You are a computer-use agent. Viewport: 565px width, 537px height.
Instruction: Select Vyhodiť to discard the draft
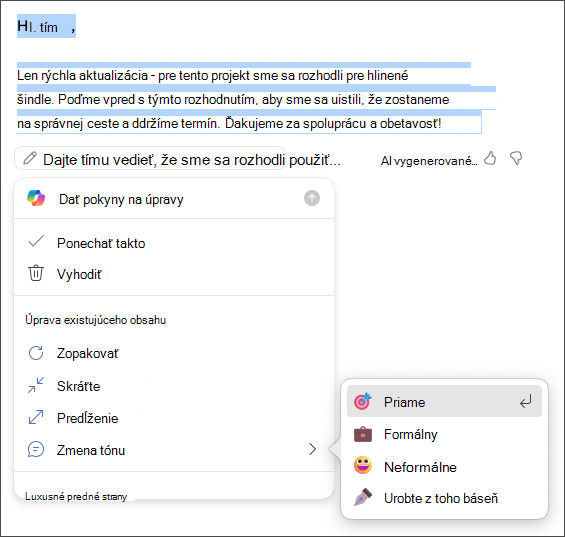coord(174,274)
